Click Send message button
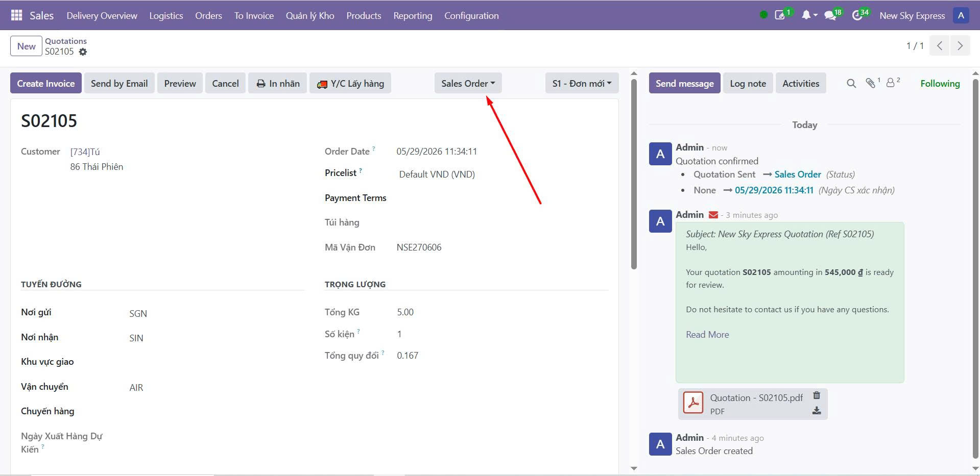Viewport: 980px width, 476px height. tap(684, 83)
